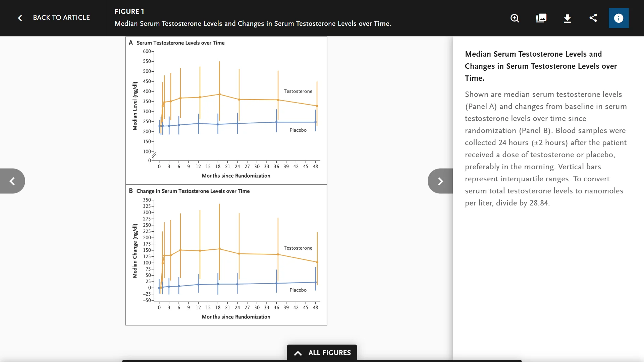644x362 pixels.
Task: Expand the ALL FIGURES drawer
Action: pos(329,353)
